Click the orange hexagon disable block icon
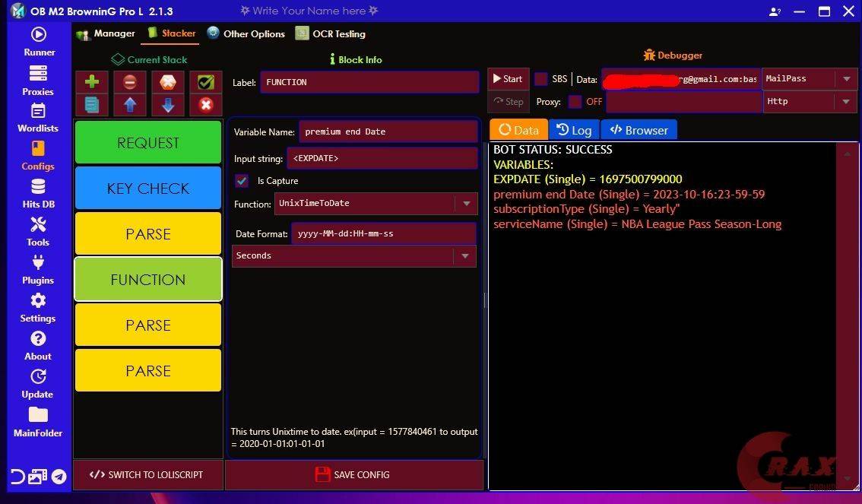Image resolution: width=862 pixels, height=504 pixels. [168, 82]
